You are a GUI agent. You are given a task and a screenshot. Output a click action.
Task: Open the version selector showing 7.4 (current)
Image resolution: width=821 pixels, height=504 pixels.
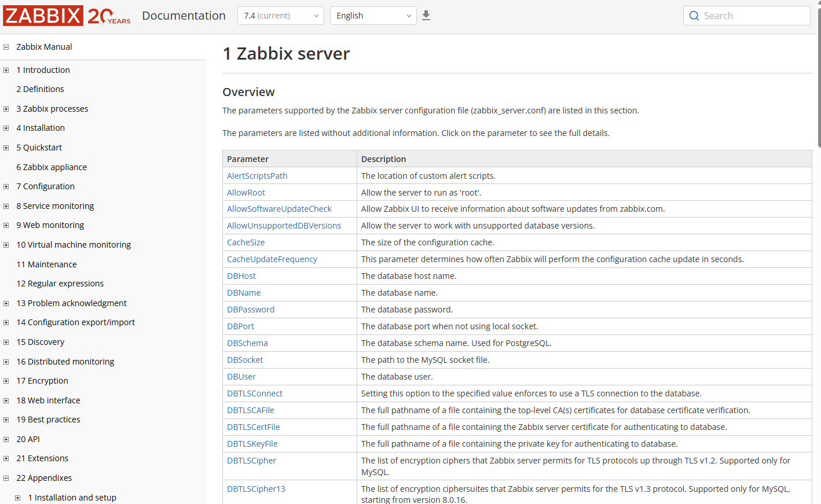(280, 16)
